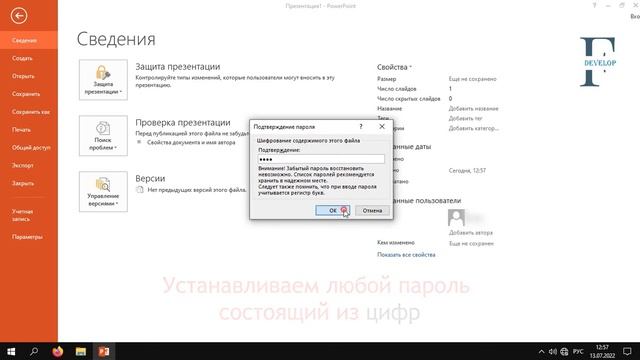Choose Закрыть in the sidebar
This screenshot has height=360, width=640.
pyautogui.click(x=29, y=184)
